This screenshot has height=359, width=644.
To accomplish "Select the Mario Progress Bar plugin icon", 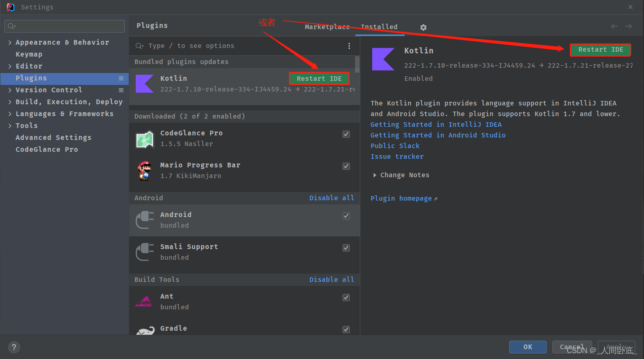I will coord(145,171).
